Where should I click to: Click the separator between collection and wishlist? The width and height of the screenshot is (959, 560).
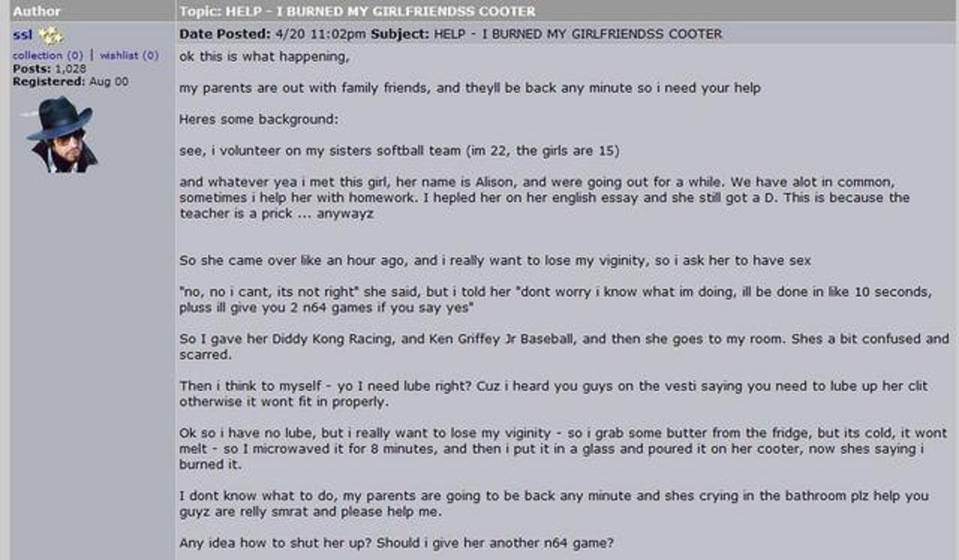[91, 55]
